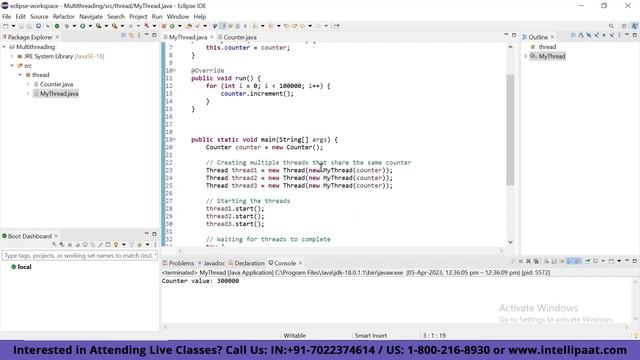Screen dimensions: 640x360
Task: Open dropdown next to Boot Dashboard lightbulb
Action: pos(123,245)
